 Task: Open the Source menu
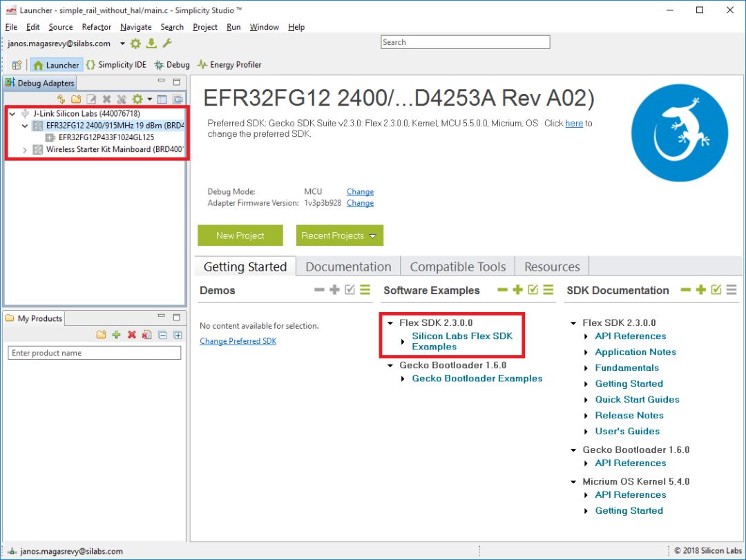tap(60, 27)
